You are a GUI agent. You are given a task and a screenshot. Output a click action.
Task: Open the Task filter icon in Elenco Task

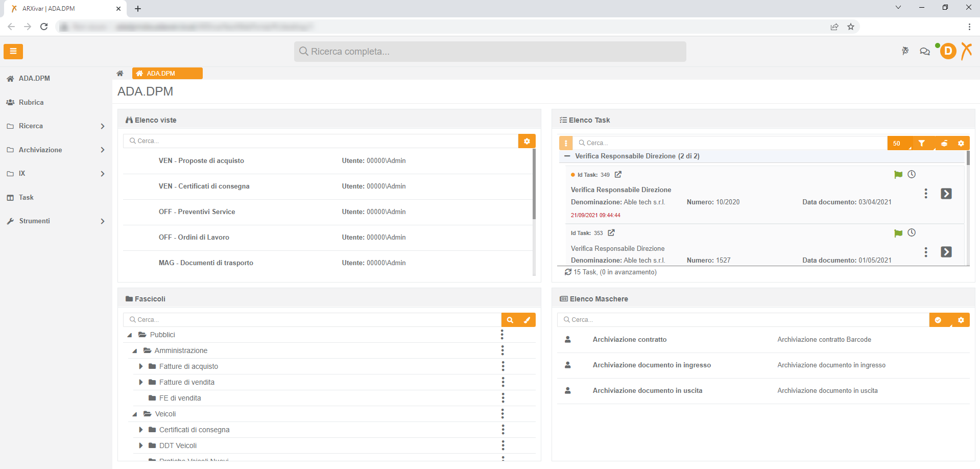922,143
